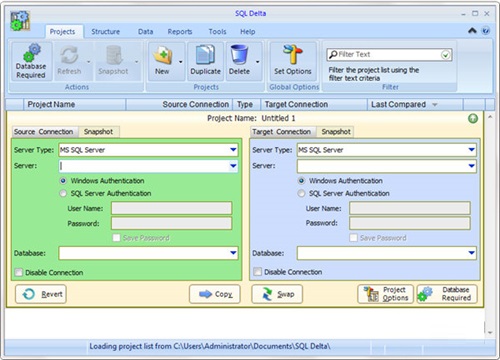This screenshot has width=500, height=360.
Task: Click the SQL Delta application logo icon
Action: point(20,21)
